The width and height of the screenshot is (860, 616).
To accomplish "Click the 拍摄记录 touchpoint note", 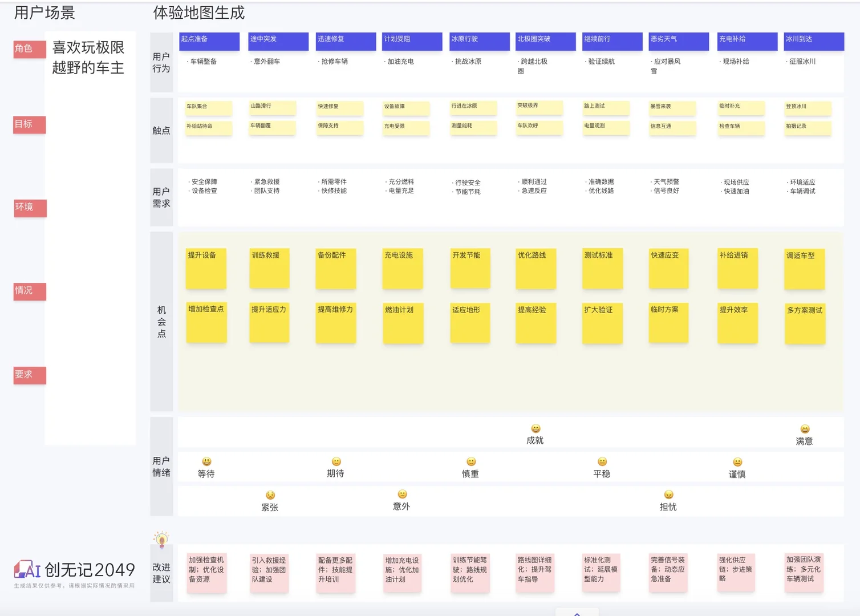I will pos(808,128).
